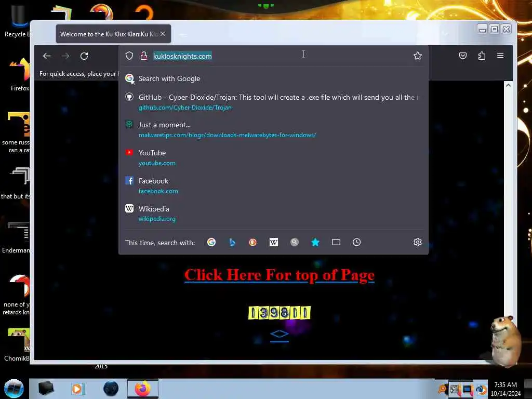
Task: Search this time with Wikipedia engine
Action: click(x=273, y=242)
